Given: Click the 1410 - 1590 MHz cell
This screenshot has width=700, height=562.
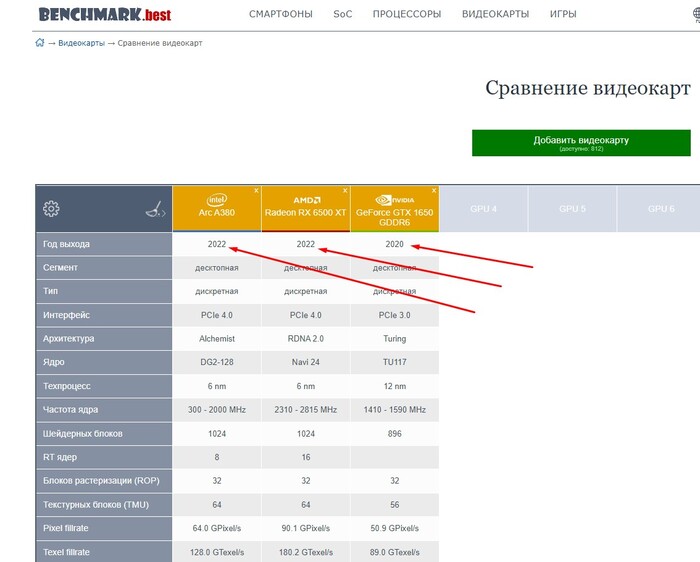Looking at the screenshot, I should tap(395, 409).
